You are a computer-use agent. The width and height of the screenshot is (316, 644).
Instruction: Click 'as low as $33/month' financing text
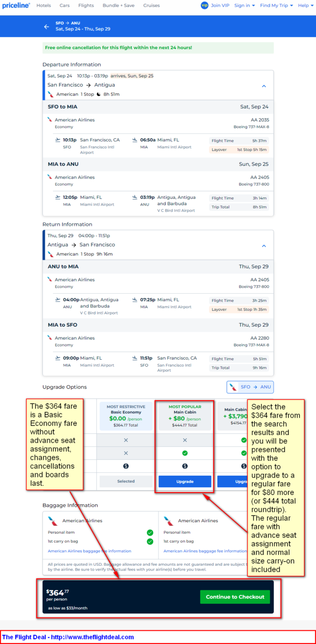tap(67, 608)
